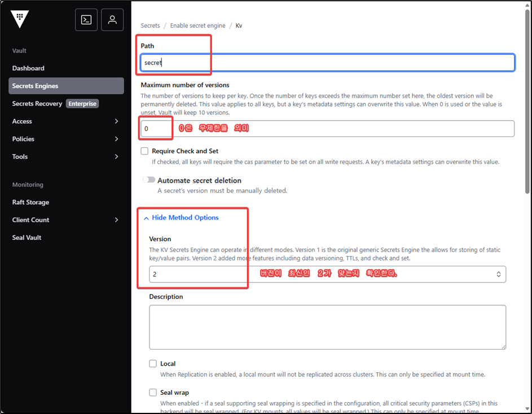Viewport: 532px width, 414px height.
Task: Click the Kv breadcrumb text
Action: 239,25
